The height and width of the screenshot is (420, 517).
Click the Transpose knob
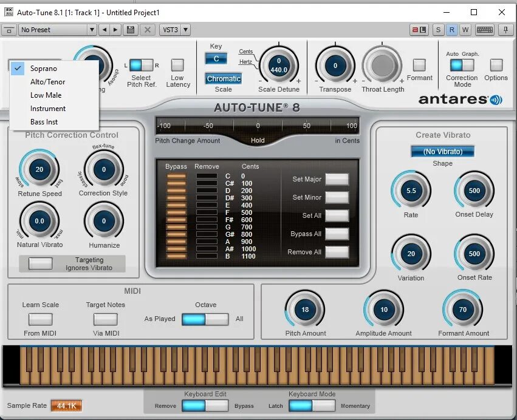(x=335, y=65)
